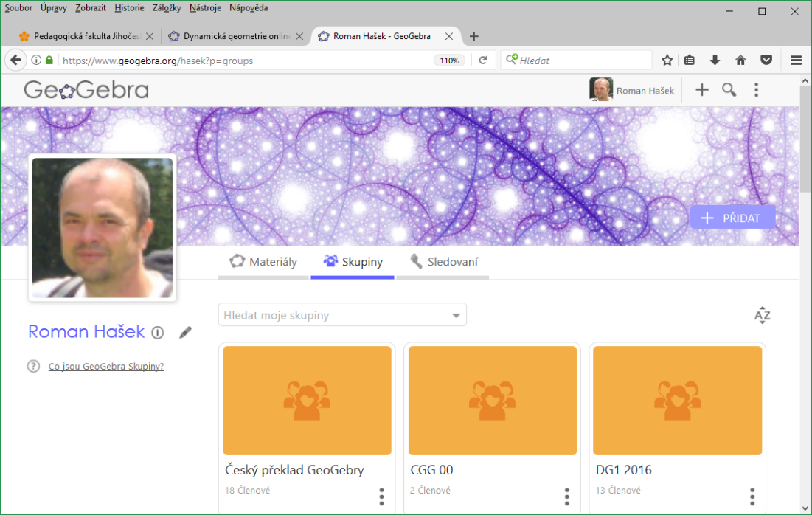Open the bookmarks list icon
This screenshot has width=812, height=515.
pyautogui.click(x=690, y=60)
